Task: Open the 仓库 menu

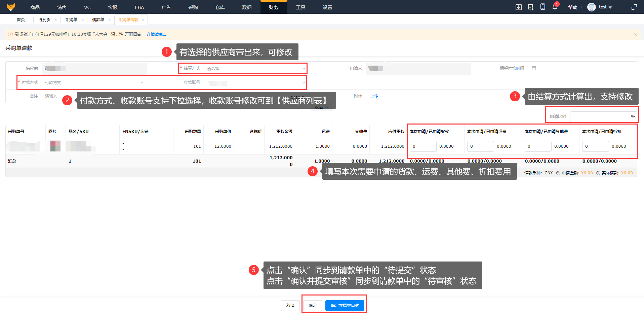Action: (x=220, y=7)
